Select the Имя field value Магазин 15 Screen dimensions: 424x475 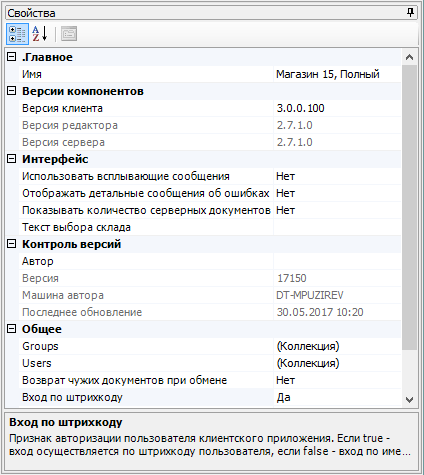[337, 74]
